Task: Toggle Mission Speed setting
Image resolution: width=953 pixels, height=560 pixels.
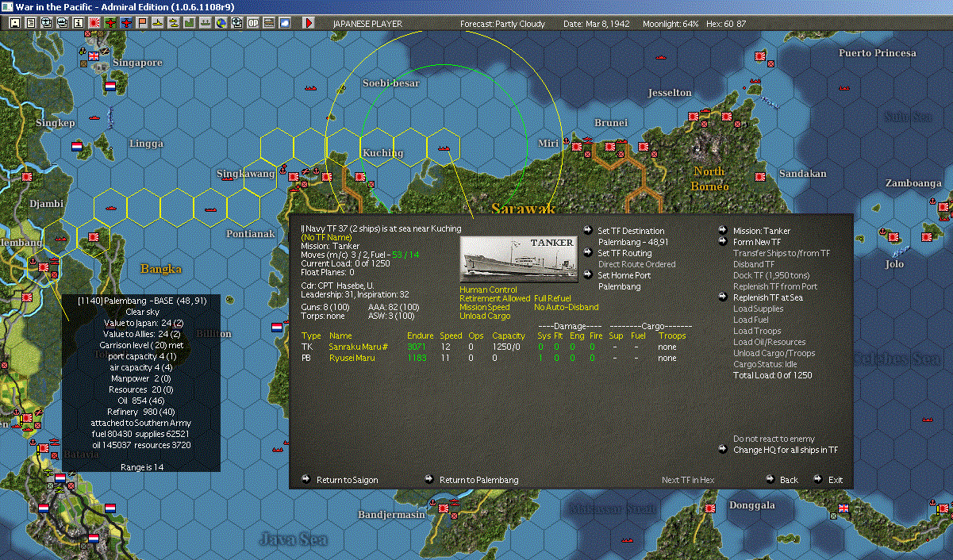Action: click(484, 307)
